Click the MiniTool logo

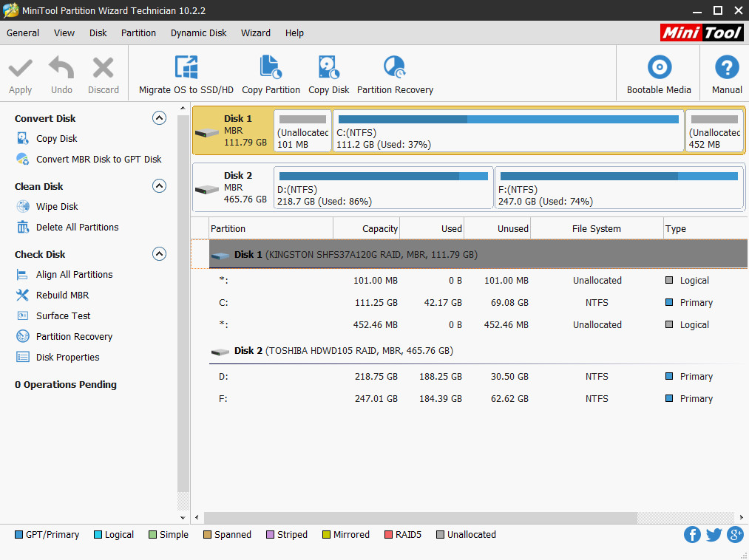(x=702, y=33)
